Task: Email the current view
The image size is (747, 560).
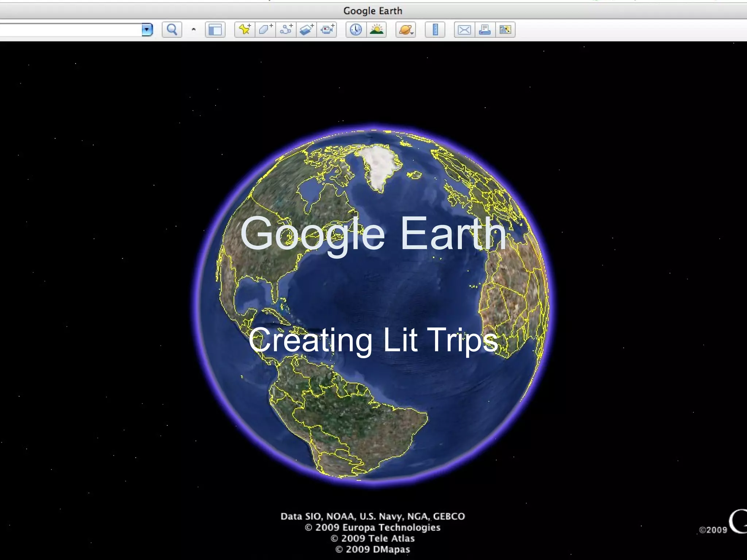Action: [x=464, y=30]
